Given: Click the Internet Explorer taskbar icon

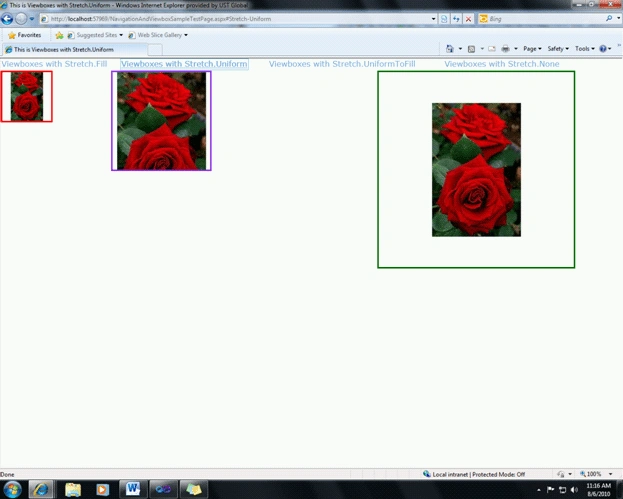Looking at the screenshot, I should pyautogui.click(x=41, y=489).
